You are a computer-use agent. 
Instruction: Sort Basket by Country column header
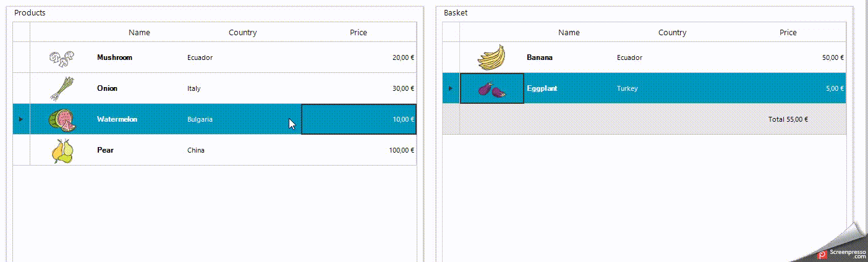(x=672, y=33)
